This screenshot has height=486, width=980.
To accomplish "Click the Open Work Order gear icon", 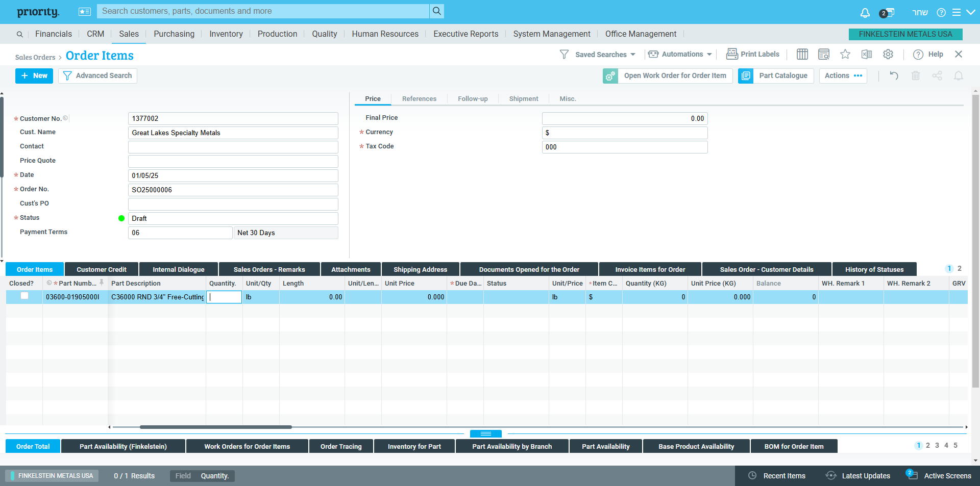I will 610,76.
